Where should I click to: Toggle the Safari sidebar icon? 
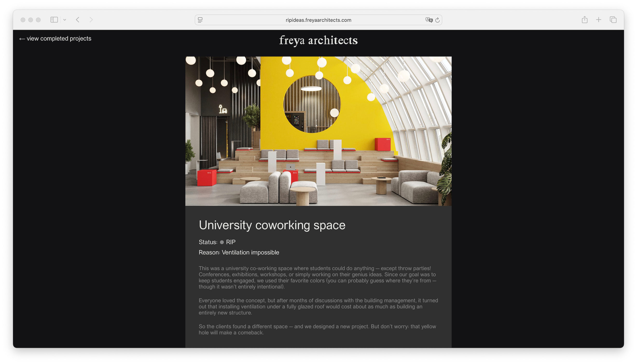pos(54,20)
